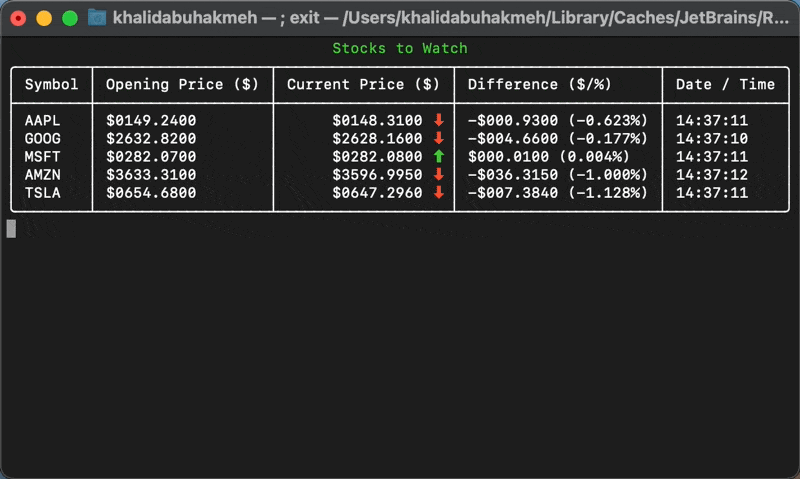Click the green maximize window button
This screenshot has height=479, width=800.
pos(70,18)
